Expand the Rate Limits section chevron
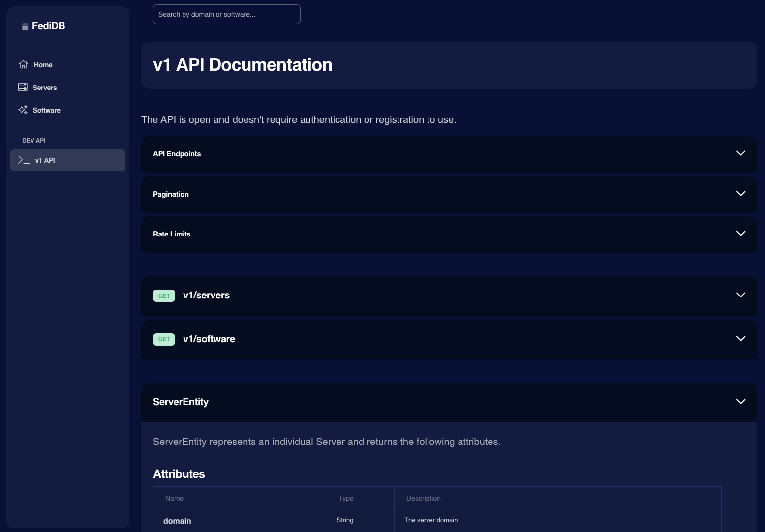The height and width of the screenshot is (532, 765). click(x=741, y=233)
